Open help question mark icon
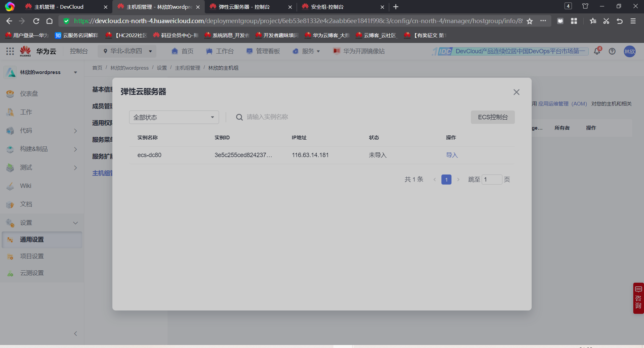The width and height of the screenshot is (644, 348). [612, 51]
